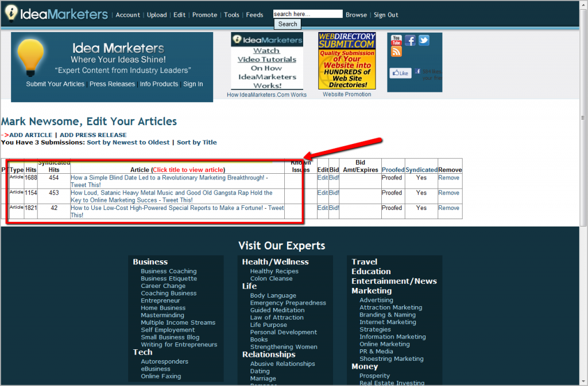This screenshot has width=588, height=386.
Task: Click the Facebook icon in the sidebar
Action: 411,40
